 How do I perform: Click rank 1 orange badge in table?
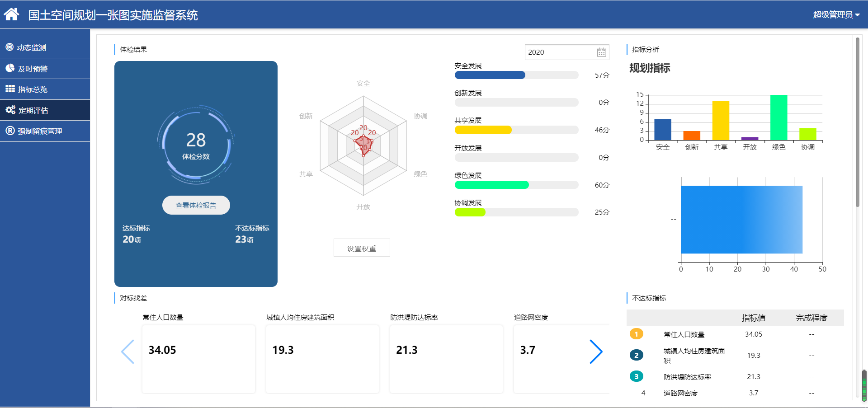point(636,334)
